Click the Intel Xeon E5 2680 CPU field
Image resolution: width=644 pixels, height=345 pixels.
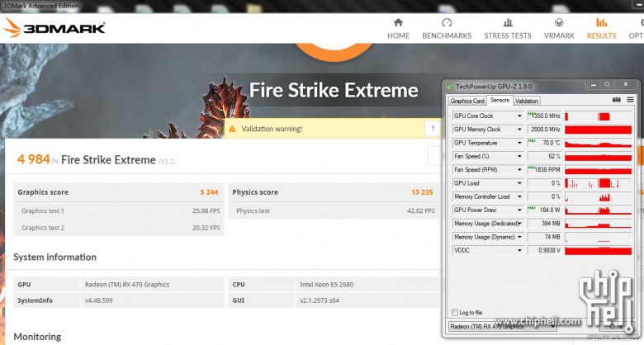pyautogui.click(x=367, y=284)
